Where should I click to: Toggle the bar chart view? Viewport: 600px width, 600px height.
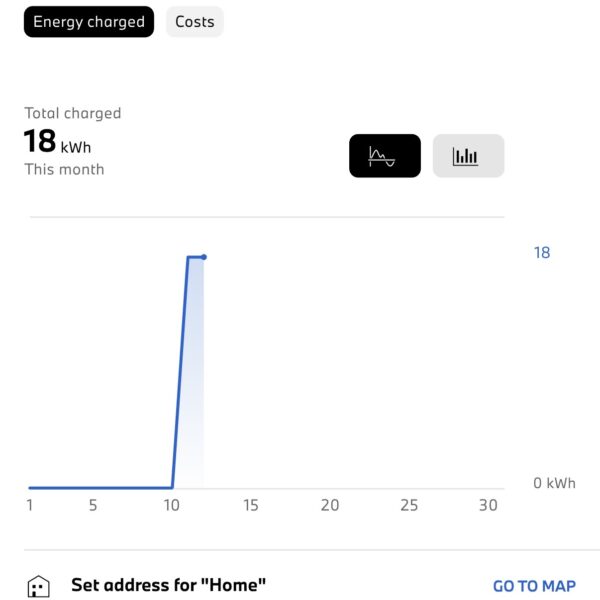(x=468, y=156)
